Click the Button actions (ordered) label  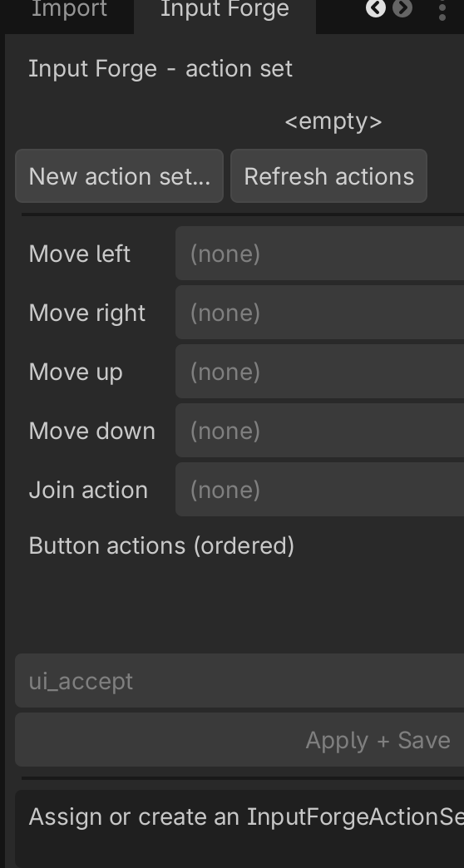[161, 545]
